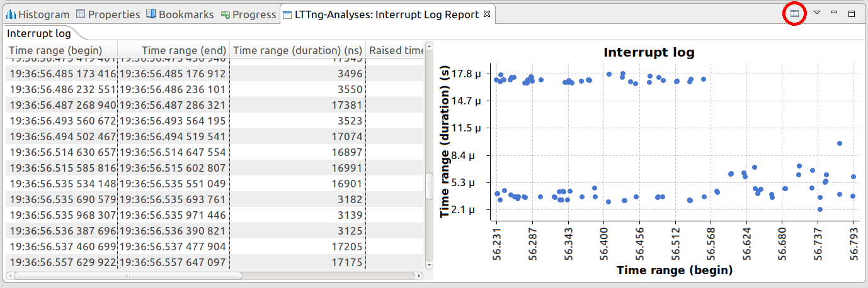Click the Time range (duration) (ns) header

click(297, 50)
